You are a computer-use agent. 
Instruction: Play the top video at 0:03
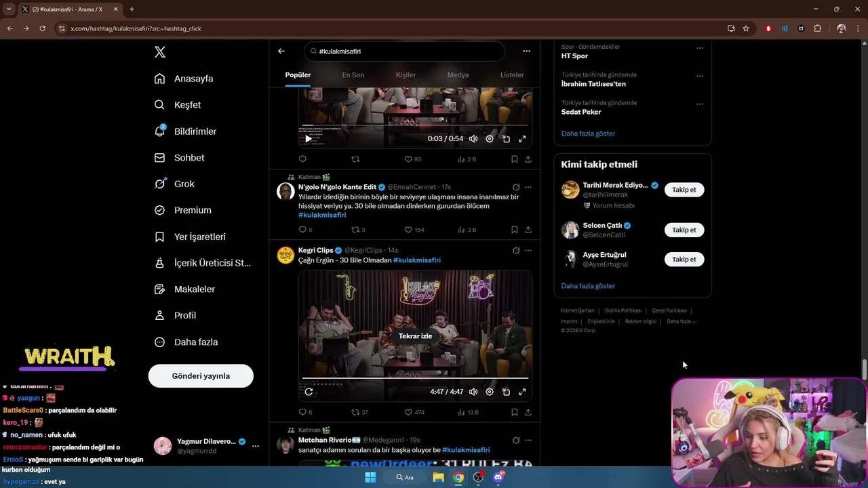[x=309, y=139]
